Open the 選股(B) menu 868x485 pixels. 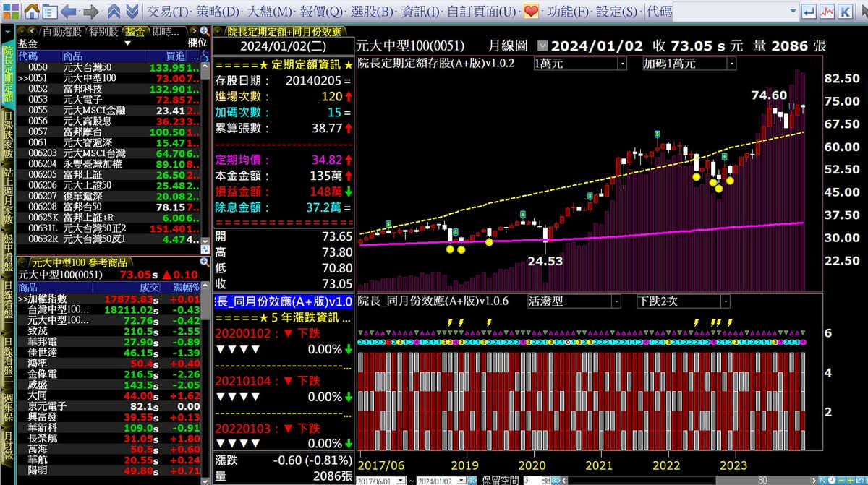tap(372, 12)
